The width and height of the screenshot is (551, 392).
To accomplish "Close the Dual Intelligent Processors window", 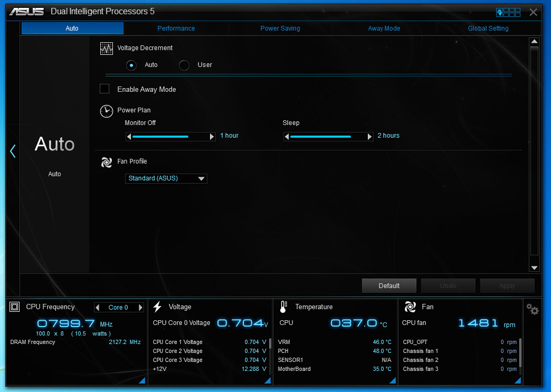I will tap(533, 12).
